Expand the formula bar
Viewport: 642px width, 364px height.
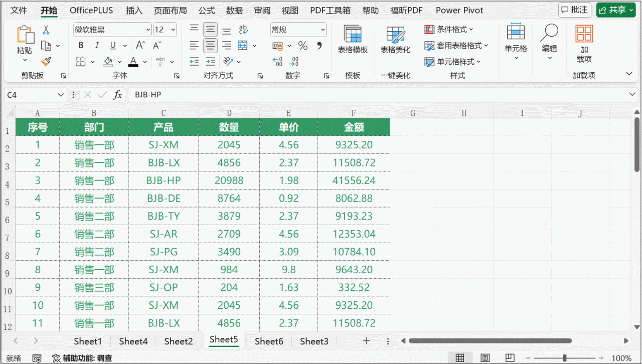point(632,94)
